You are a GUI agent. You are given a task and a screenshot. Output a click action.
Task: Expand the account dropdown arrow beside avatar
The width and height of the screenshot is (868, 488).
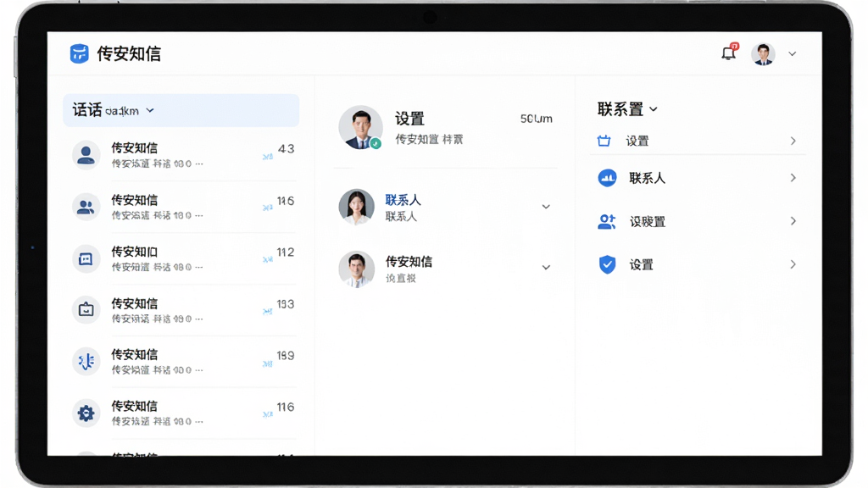point(793,53)
